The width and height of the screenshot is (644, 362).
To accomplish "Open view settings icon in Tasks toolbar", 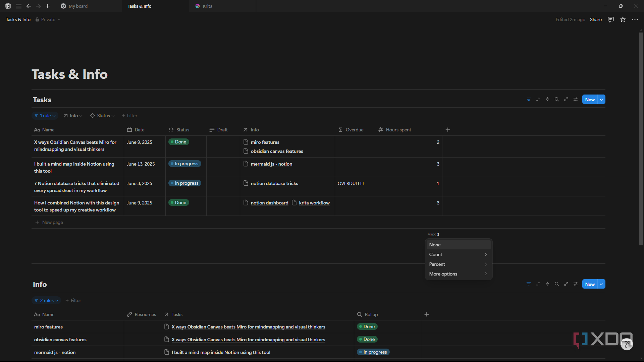I will point(576,99).
